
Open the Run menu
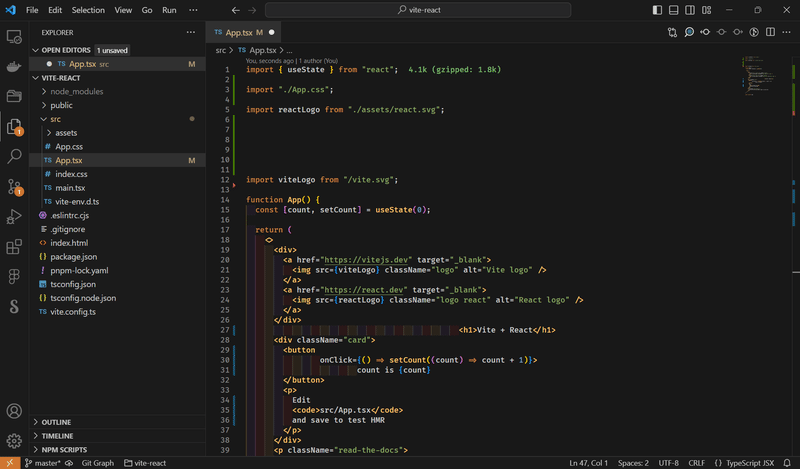(x=169, y=10)
